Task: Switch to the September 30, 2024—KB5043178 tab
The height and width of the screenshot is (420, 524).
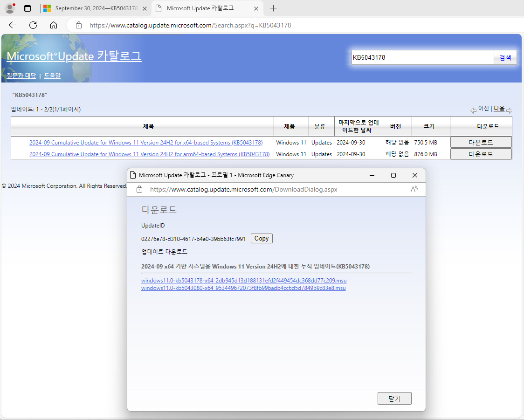Action: [x=96, y=8]
